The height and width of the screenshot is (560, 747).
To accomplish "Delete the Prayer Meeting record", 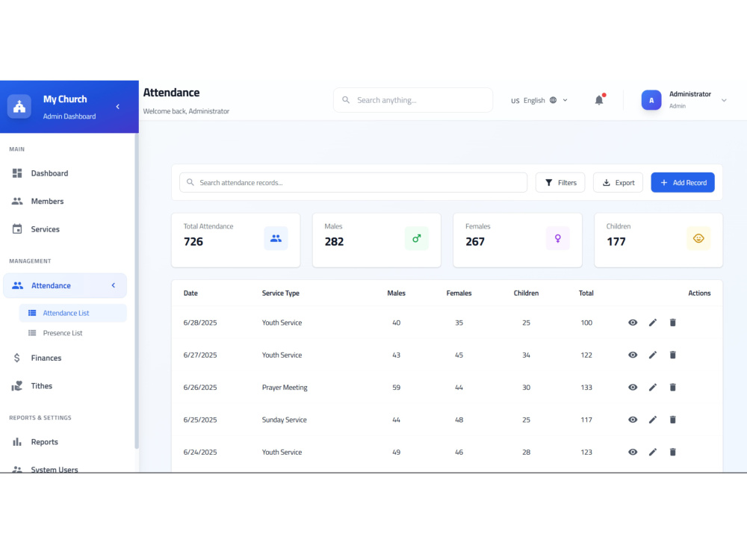I will click(673, 387).
